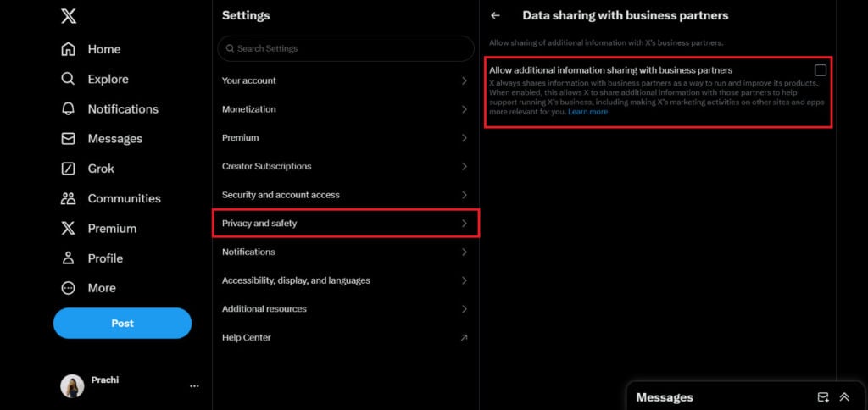Screen dimensions: 868x410
Task: Click the Messages drawer title
Action: (665, 397)
